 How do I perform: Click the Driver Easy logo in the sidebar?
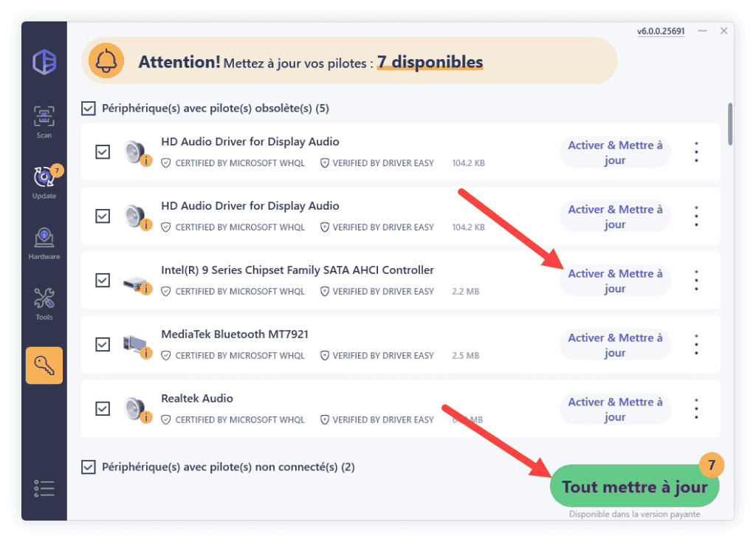[x=44, y=62]
